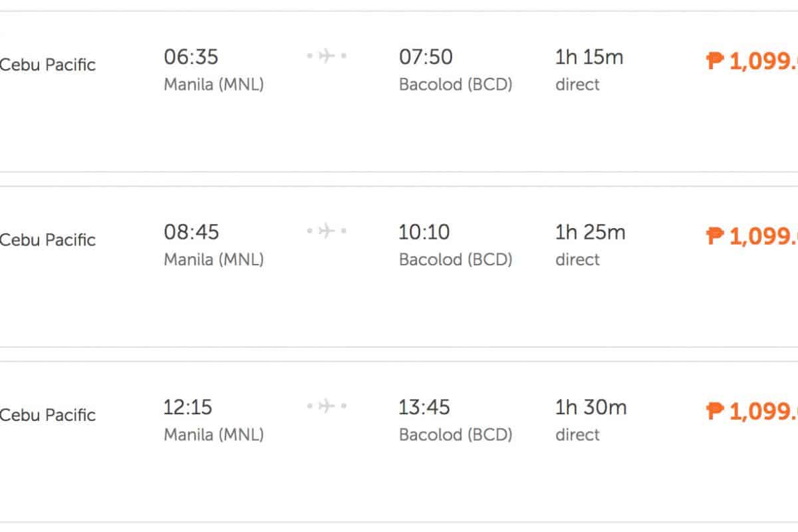The height and width of the screenshot is (532, 798).
Task: Click the 10:10 arrival time
Action: (424, 232)
